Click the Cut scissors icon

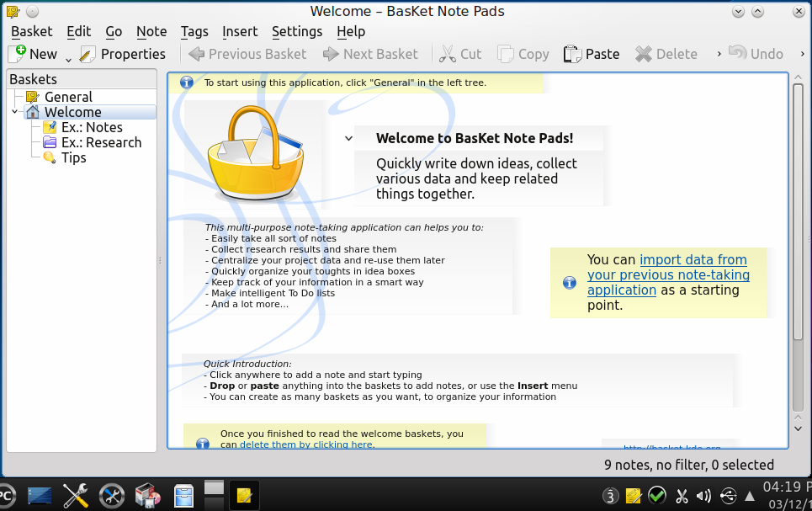447,54
